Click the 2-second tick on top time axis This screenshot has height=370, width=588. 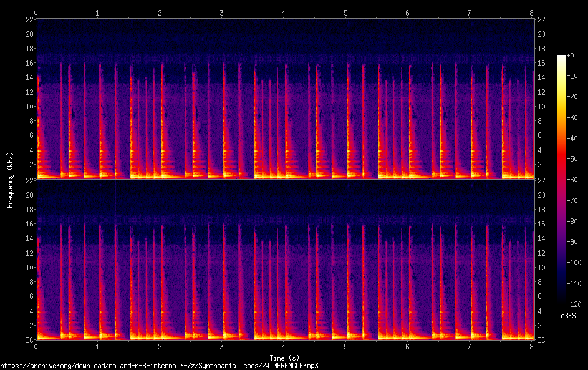[160, 12]
